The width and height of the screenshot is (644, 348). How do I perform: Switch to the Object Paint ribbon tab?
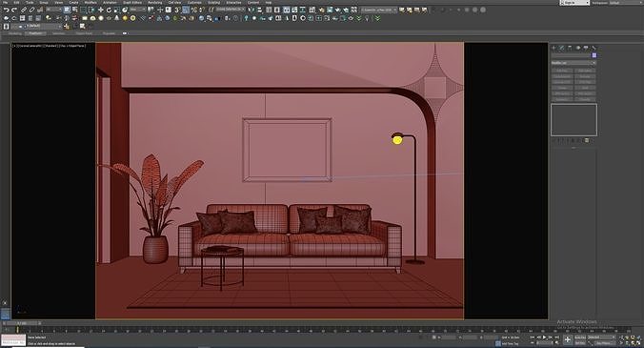click(x=84, y=33)
